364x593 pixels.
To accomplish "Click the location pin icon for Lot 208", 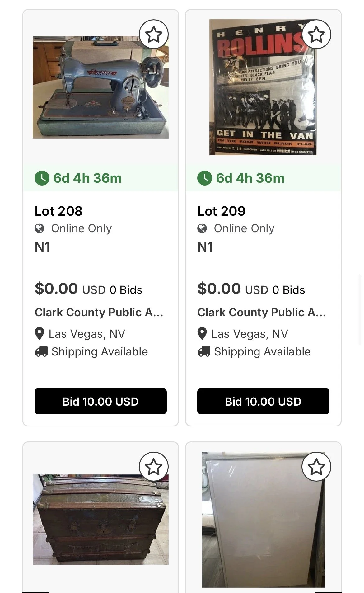I will [x=40, y=334].
